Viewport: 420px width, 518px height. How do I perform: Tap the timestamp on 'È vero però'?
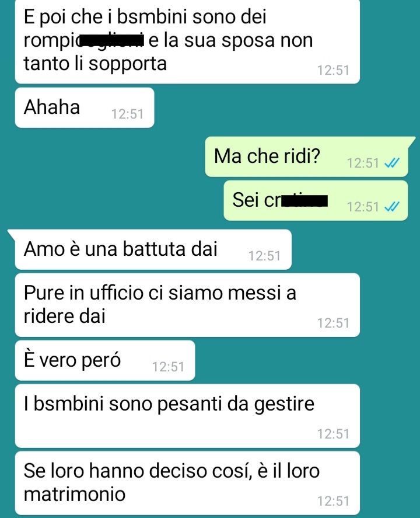(x=168, y=367)
